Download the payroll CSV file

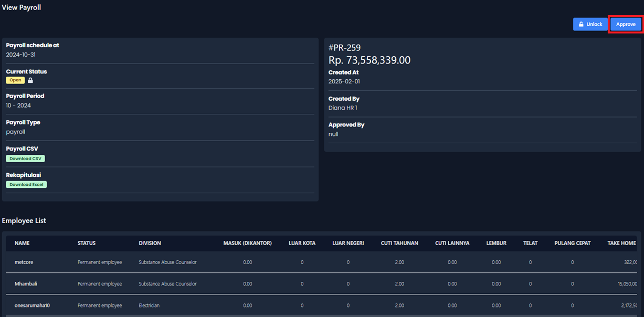26,158
